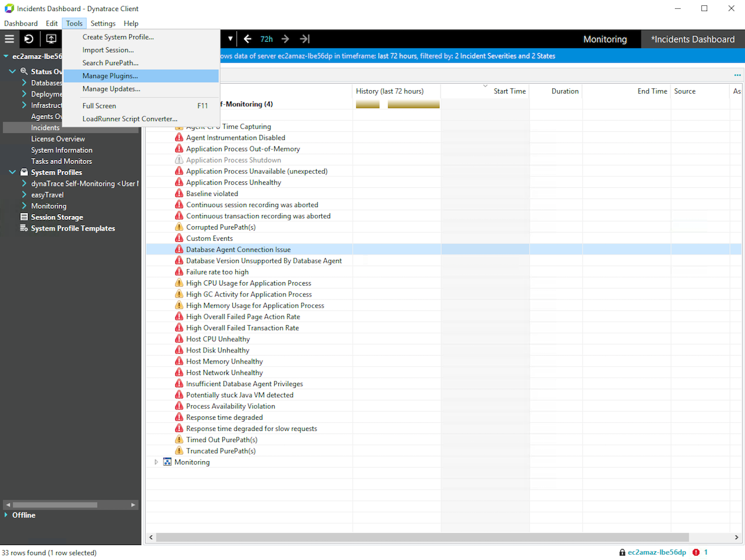The height and width of the screenshot is (560, 745).
Task: Choose Create System Profile... from Tools
Action: tap(141, 37)
